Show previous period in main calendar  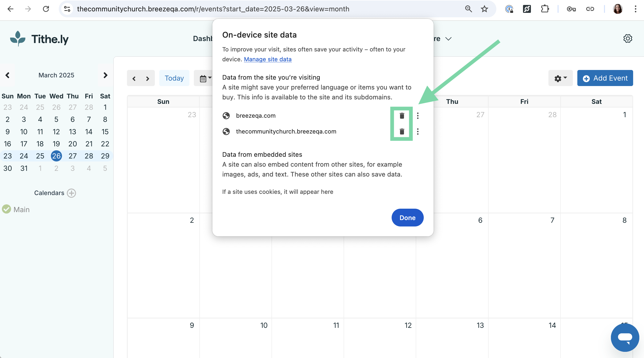point(134,79)
